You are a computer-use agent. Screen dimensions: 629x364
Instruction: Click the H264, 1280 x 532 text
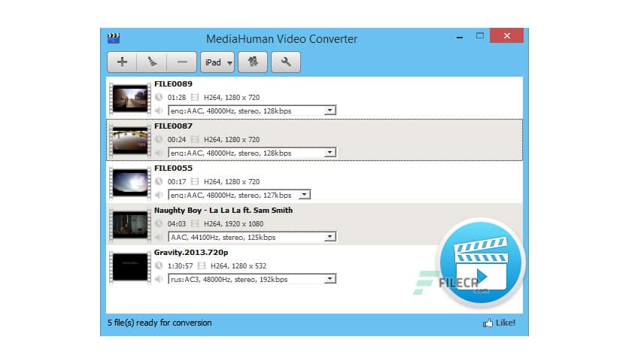click(239, 265)
